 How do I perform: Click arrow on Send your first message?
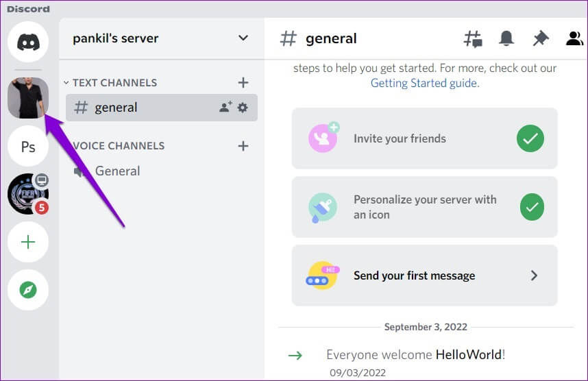(534, 275)
